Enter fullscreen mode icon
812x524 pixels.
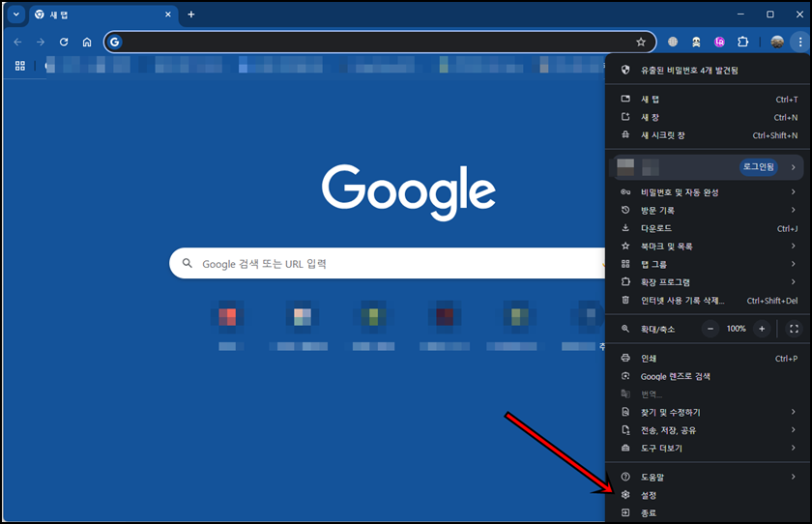(x=794, y=329)
